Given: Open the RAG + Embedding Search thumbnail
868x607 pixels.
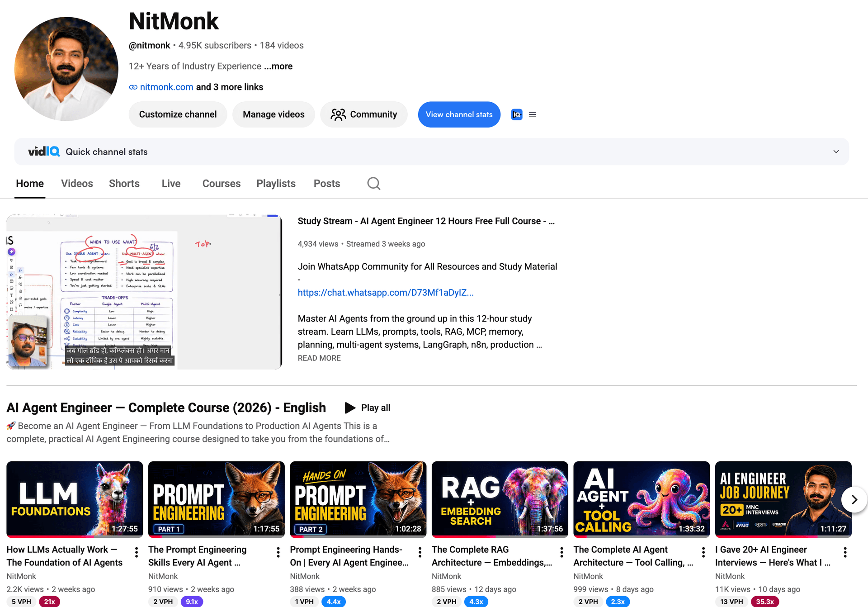Looking at the screenshot, I should pos(500,499).
